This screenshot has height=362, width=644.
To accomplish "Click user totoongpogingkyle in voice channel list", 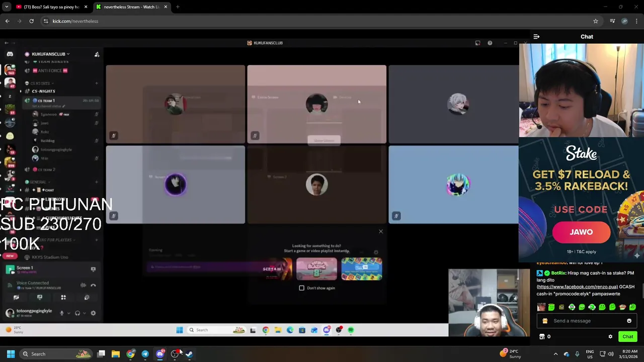I will (56, 149).
